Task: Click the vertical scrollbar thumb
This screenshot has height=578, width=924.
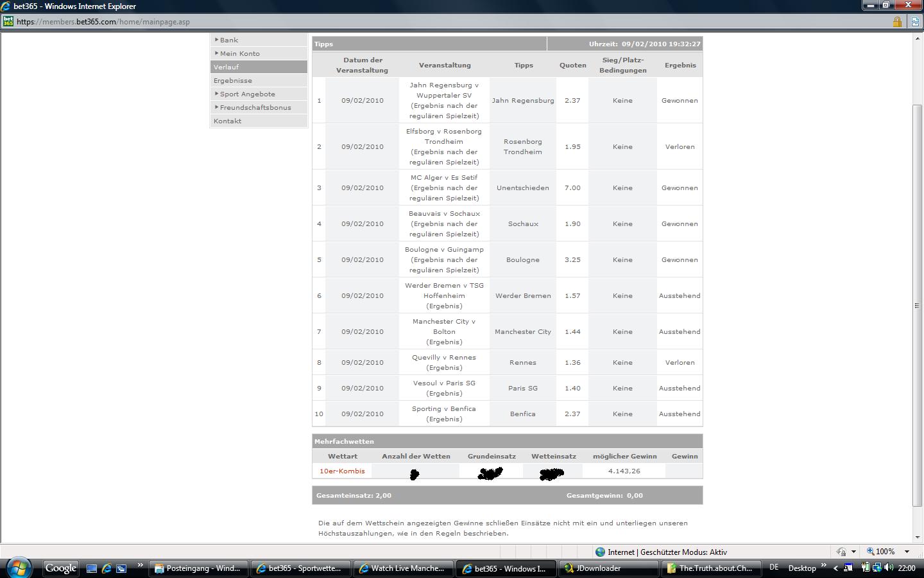Action: coord(917,305)
